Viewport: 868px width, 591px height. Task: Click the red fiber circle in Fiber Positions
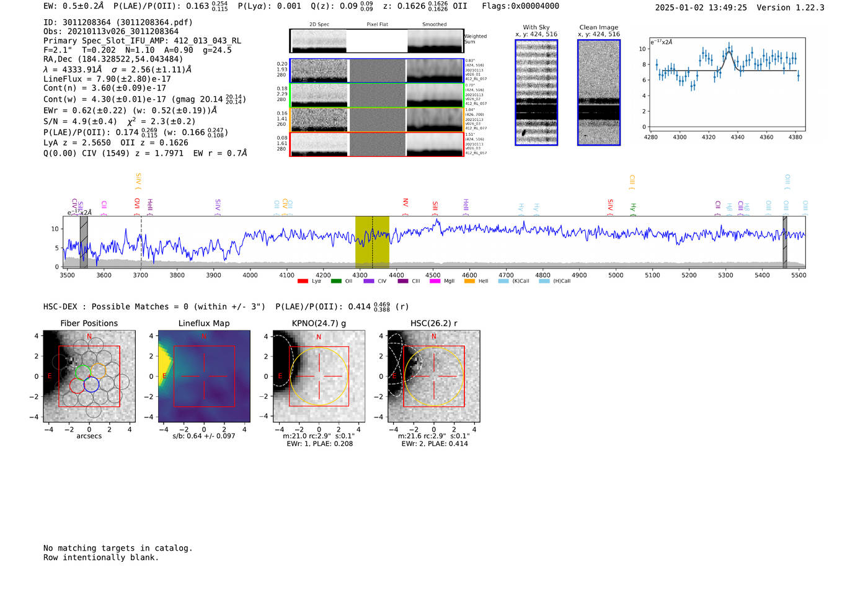pyautogui.click(x=77, y=385)
